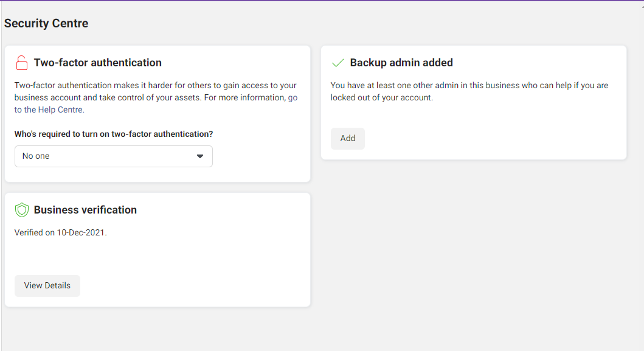Click the Backup admin added heading
Image resolution: width=644 pixels, height=351 pixels.
(401, 63)
